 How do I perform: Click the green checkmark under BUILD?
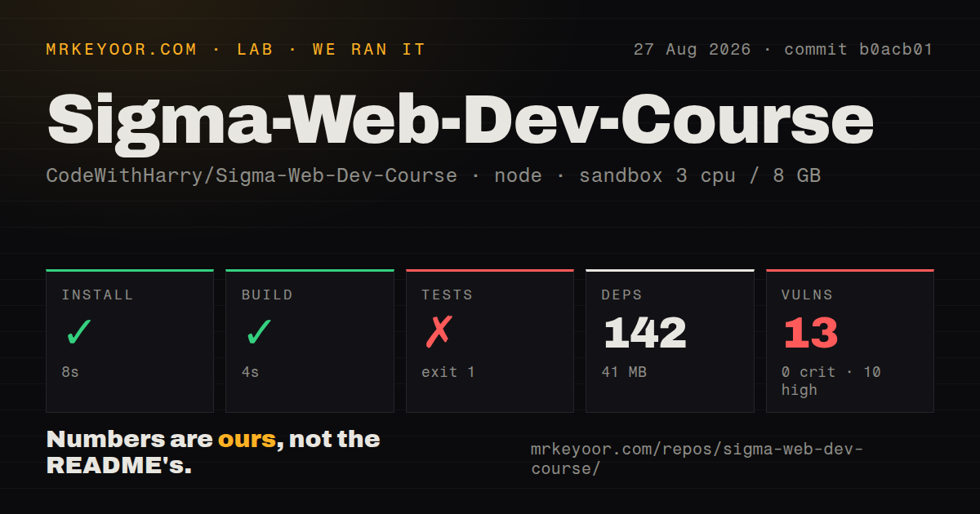coord(259,332)
